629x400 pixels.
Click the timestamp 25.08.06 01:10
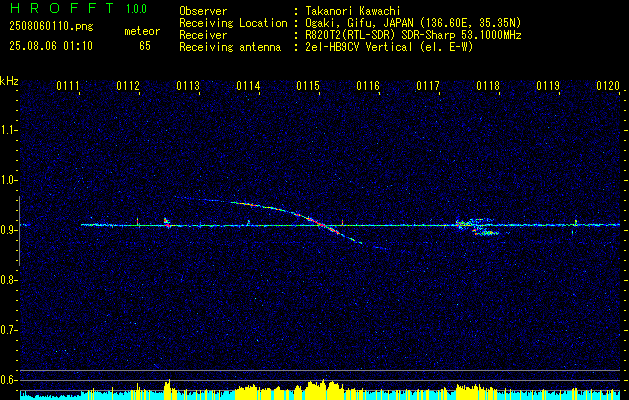[x=51, y=46]
